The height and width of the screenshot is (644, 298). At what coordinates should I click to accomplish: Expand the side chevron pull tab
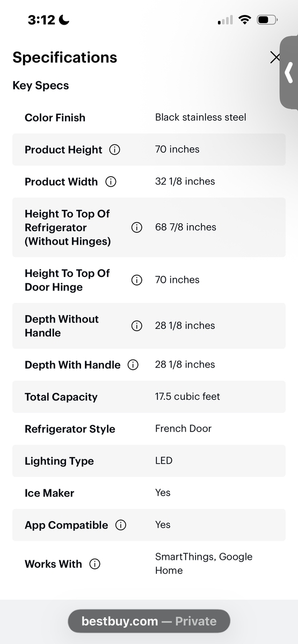(289, 73)
